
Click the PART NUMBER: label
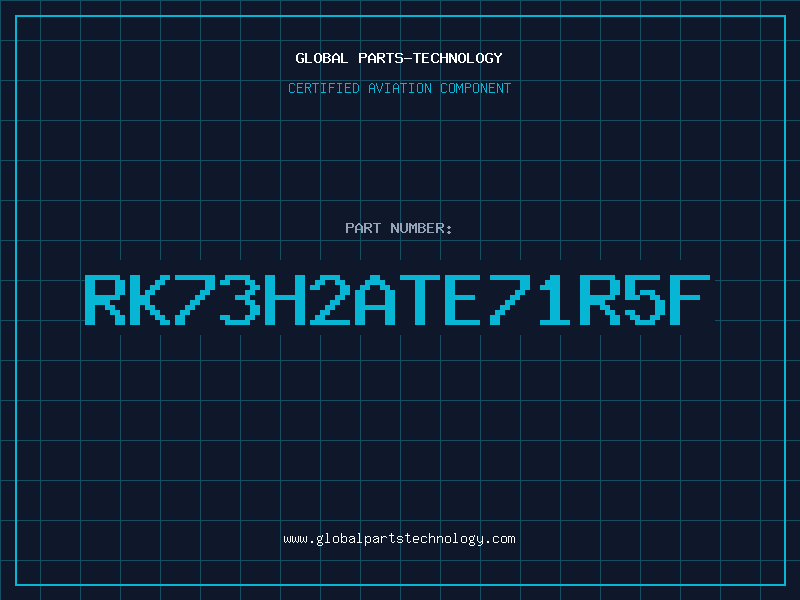pyautogui.click(x=398, y=228)
